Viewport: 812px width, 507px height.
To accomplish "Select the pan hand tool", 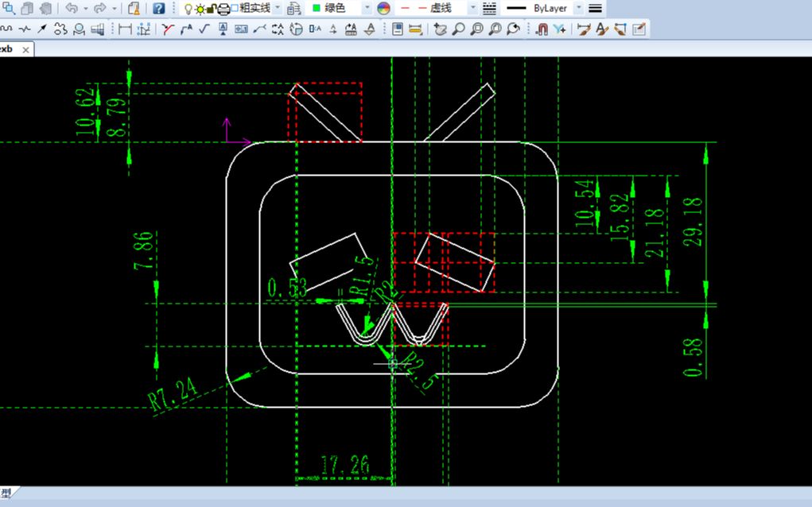I will click(x=440, y=29).
